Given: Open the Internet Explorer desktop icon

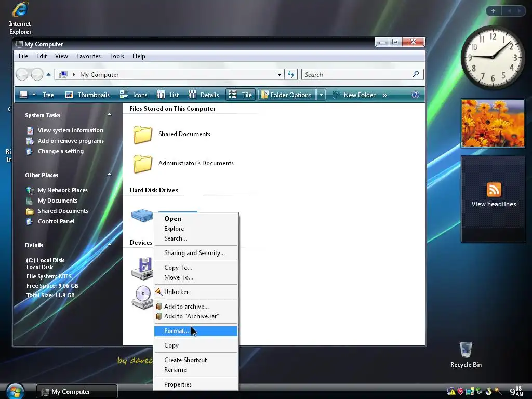Looking at the screenshot, I should click(x=20, y=18).
